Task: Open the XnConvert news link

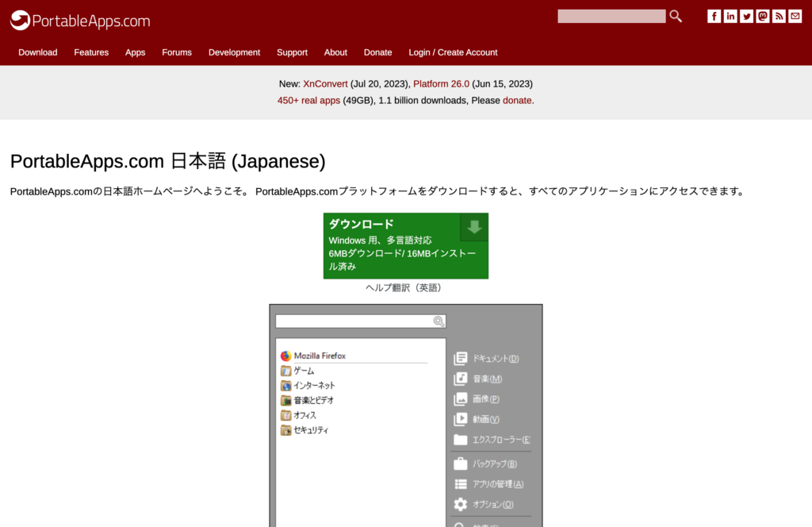Action: click(x=325, y=83)
